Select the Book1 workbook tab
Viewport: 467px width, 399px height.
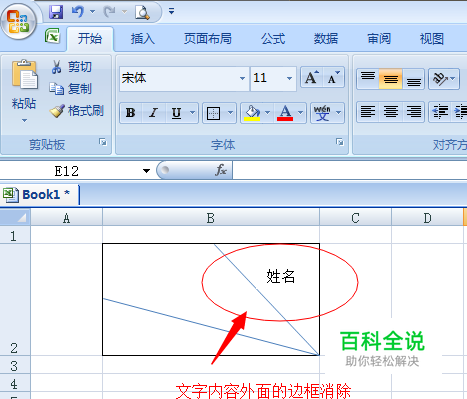tap(40, 194)
